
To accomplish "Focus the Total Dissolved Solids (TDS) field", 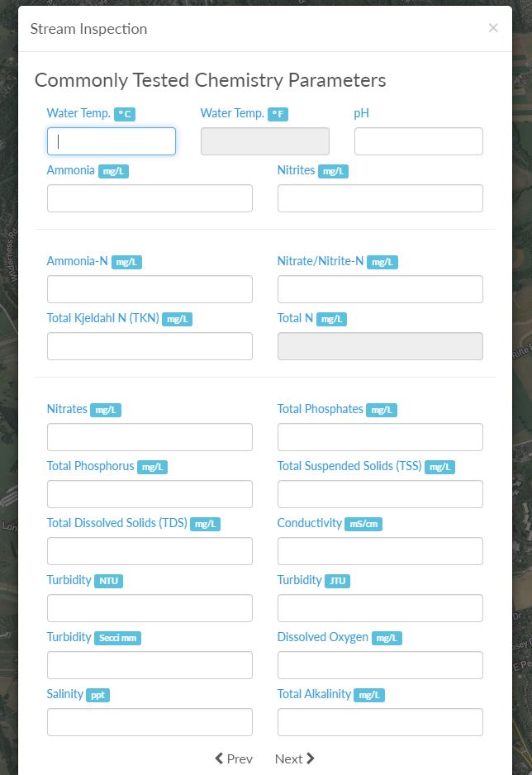I will coord(150,551).
